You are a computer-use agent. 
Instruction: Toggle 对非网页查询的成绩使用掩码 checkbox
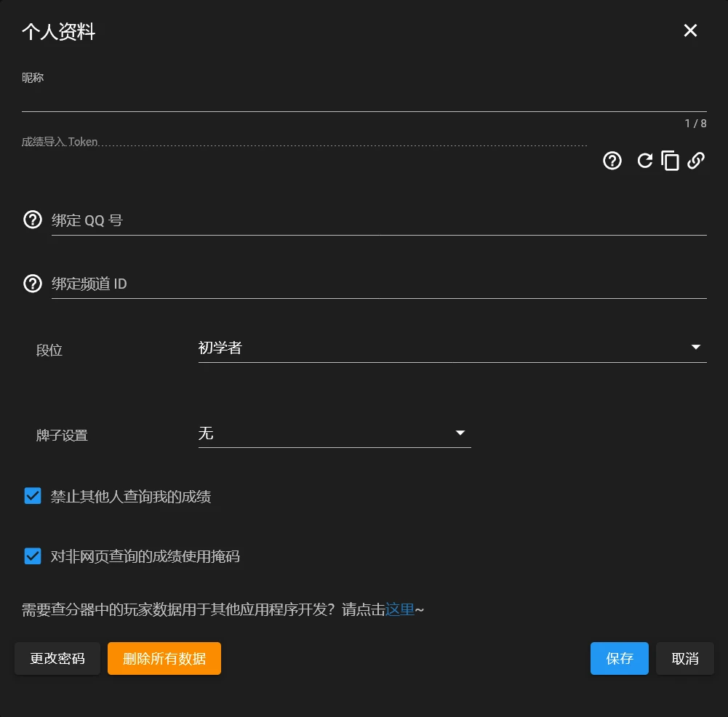click(x=33, y=556)
